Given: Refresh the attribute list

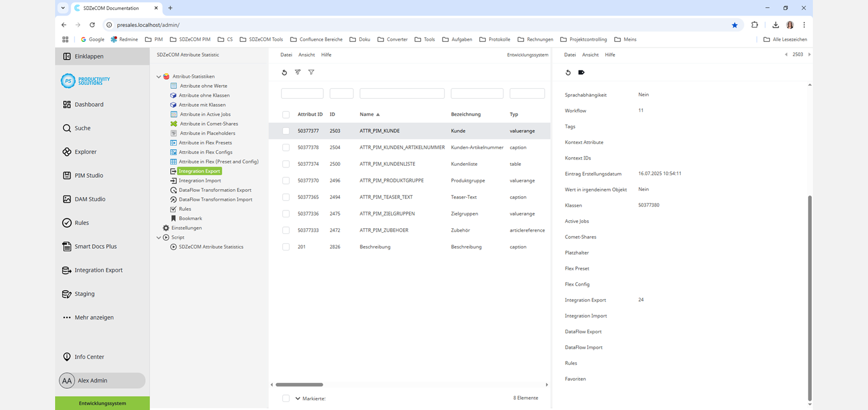Looking at the screenshot, I should pos(284,72).
